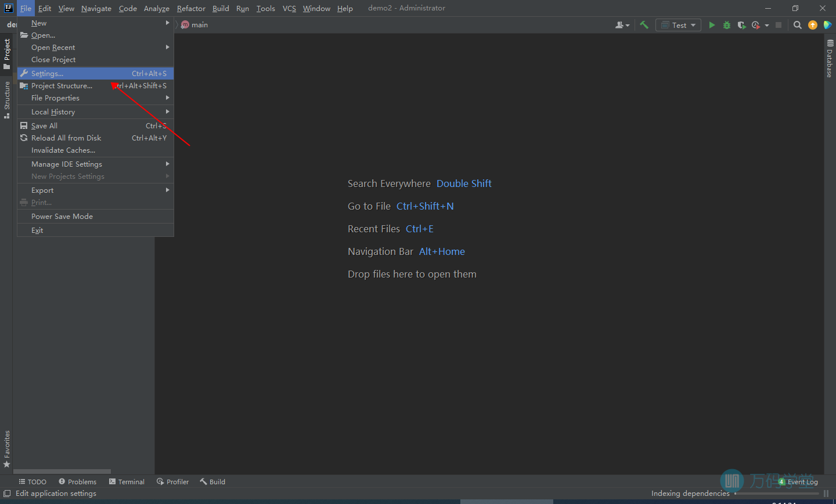This screenshot has width=836, height=504.
Task: Open the Run menu
Action: point(243,8)
